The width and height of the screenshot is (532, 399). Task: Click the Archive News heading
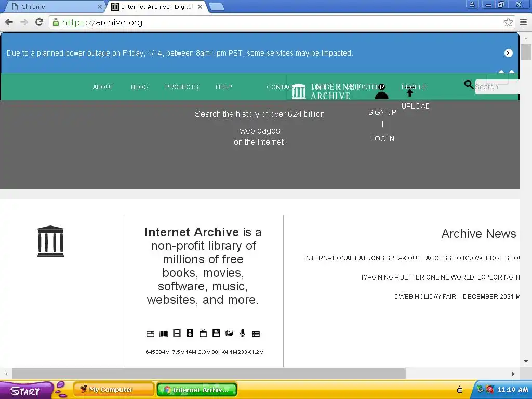click(478, 234)
